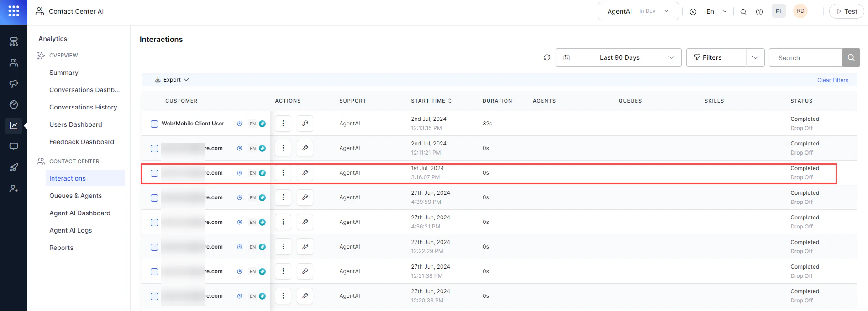The image size is (868, 311).
Task: Open the Summary analytics page
Action: click(64, 73)
